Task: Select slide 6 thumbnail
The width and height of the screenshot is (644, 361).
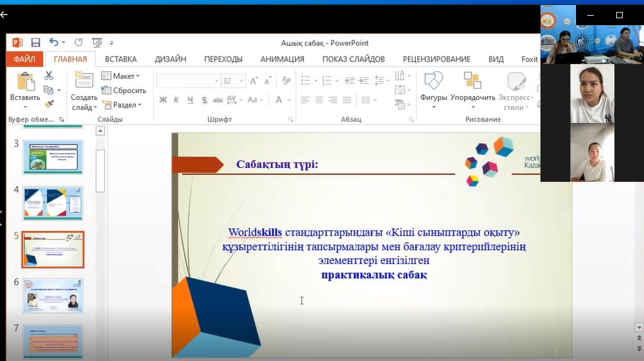Action: [x=53, y=296]
